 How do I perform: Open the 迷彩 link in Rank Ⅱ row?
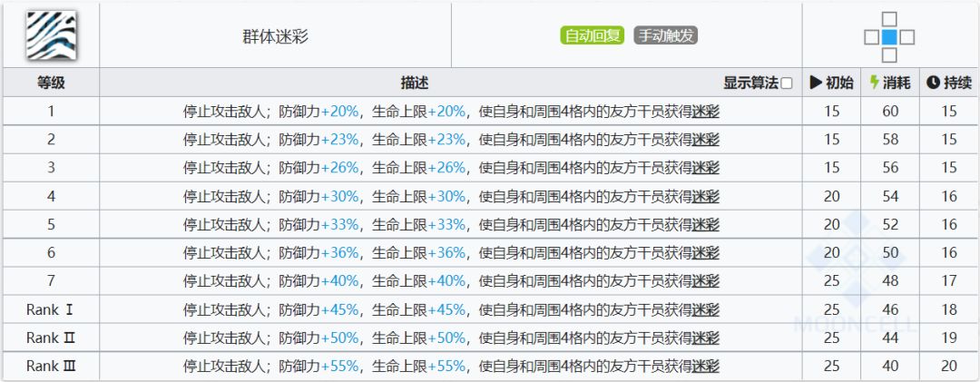[x=706, y=338]
